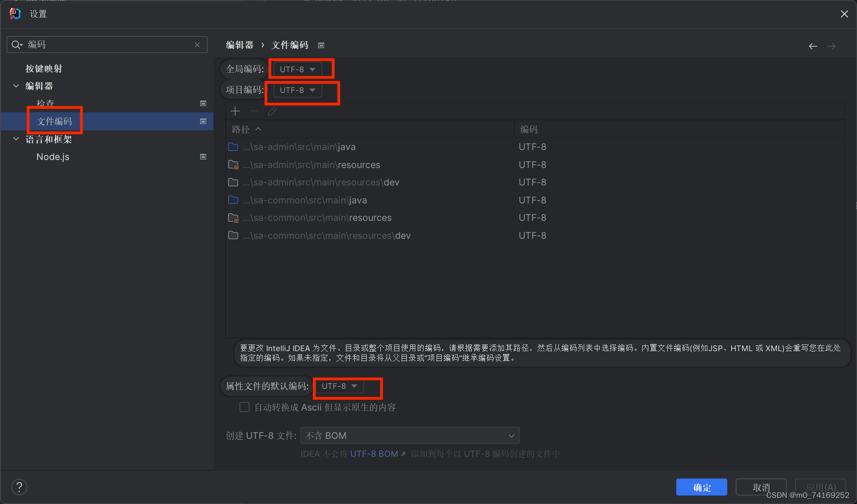Select the pencil icon to edit a path
This screenshot has height=504, width=857.
click(x=272, y=111)
